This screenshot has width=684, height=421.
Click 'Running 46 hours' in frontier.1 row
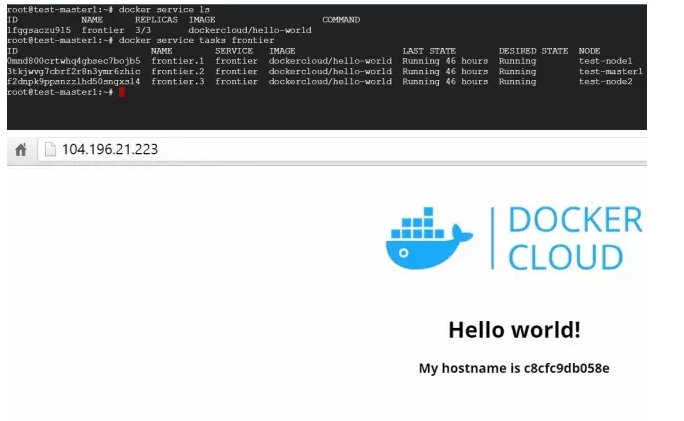point(445,61)
